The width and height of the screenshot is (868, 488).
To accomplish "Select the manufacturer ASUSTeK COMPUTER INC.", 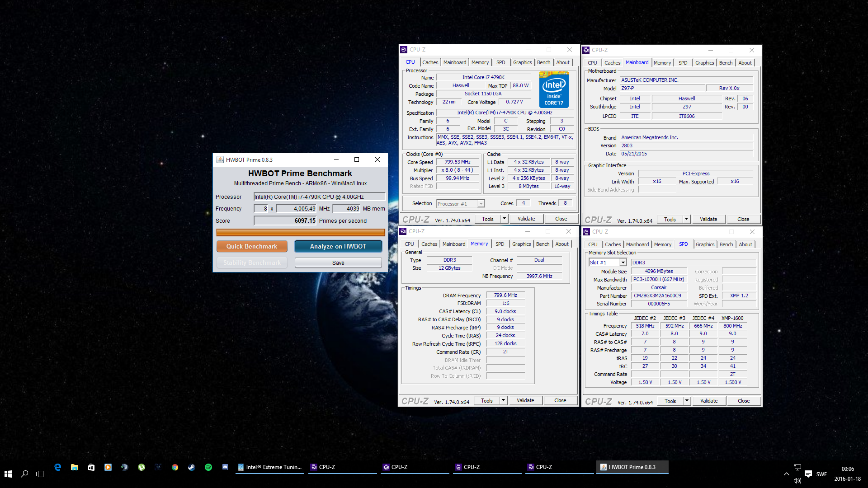I will click(x=686, y=80).
